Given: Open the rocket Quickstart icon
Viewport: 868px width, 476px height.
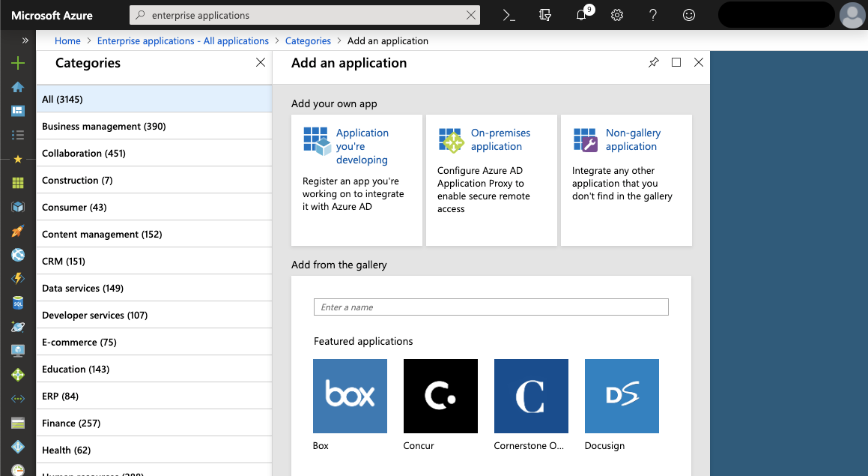Looking at the screenshot, I should coord(18,231).
